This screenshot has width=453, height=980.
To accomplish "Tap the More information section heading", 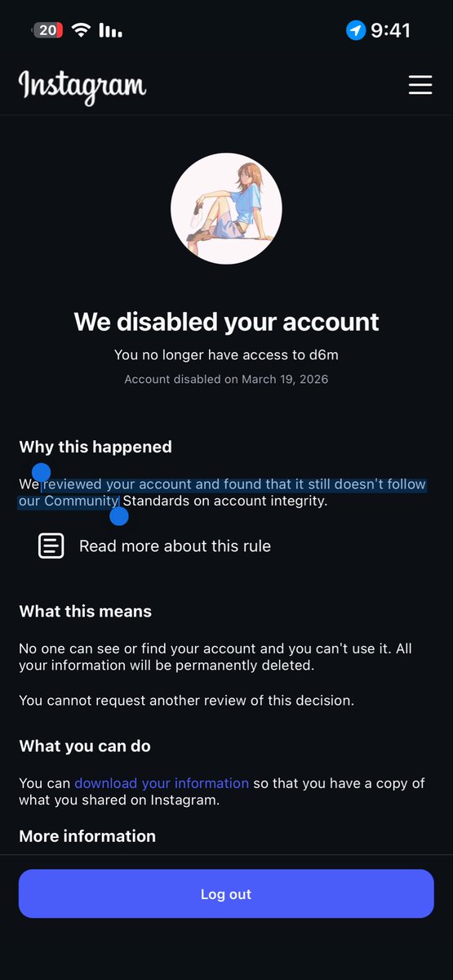I will (87, 836).
